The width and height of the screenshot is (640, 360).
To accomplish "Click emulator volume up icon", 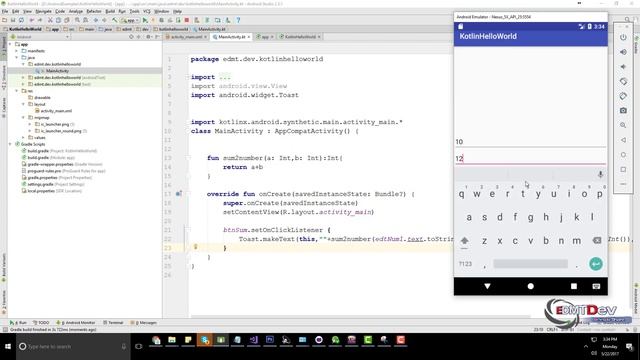I will coord(623,52).
